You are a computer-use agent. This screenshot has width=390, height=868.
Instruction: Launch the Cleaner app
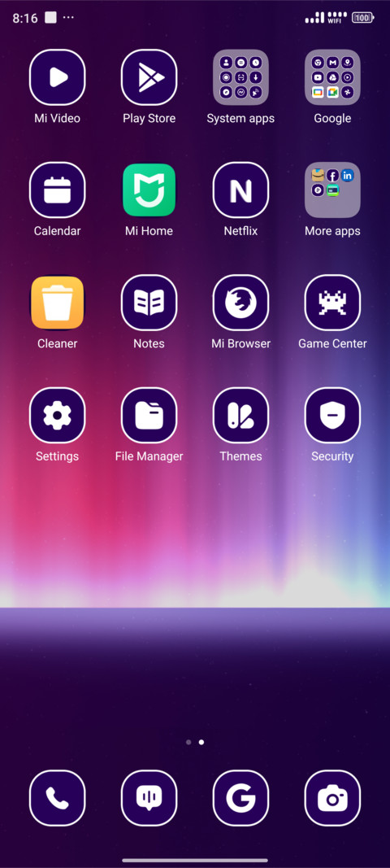[x=57, y=303]
